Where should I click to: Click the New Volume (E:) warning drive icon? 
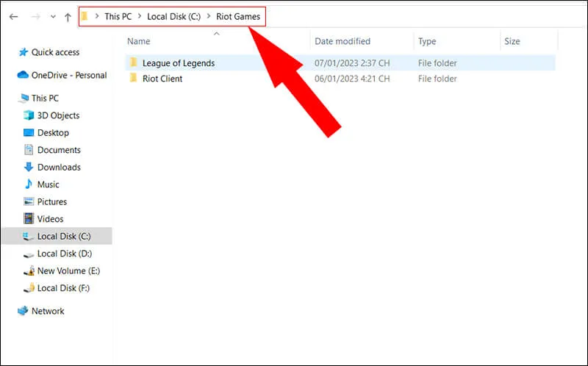(x=29, y=271)
